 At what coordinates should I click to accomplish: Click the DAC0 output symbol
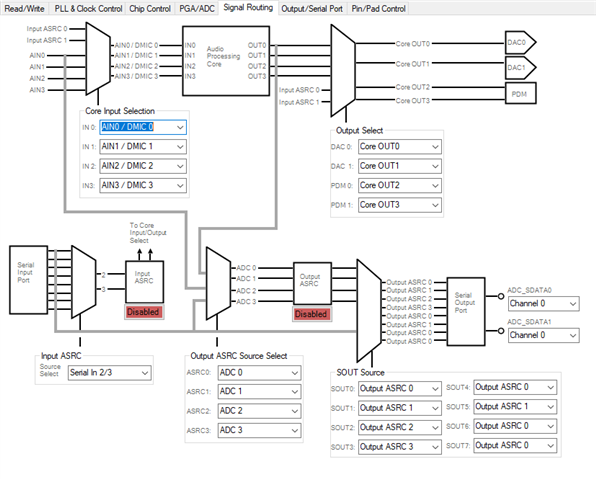[520, 42]
